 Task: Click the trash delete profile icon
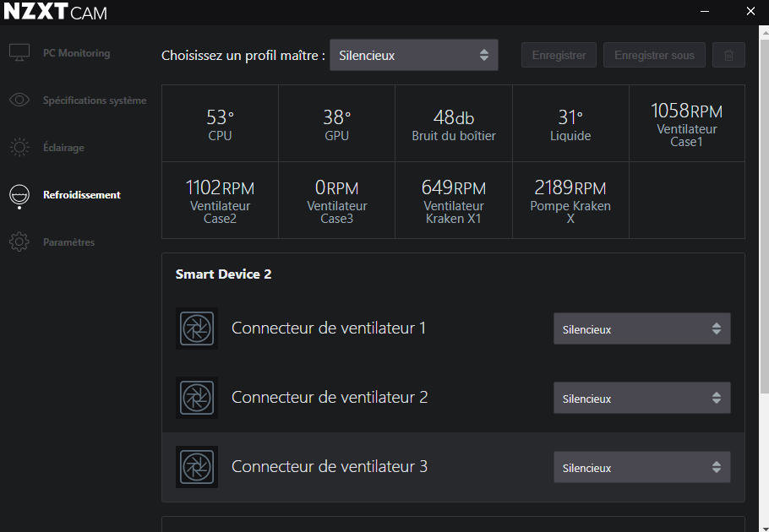[x=728, y=55]
